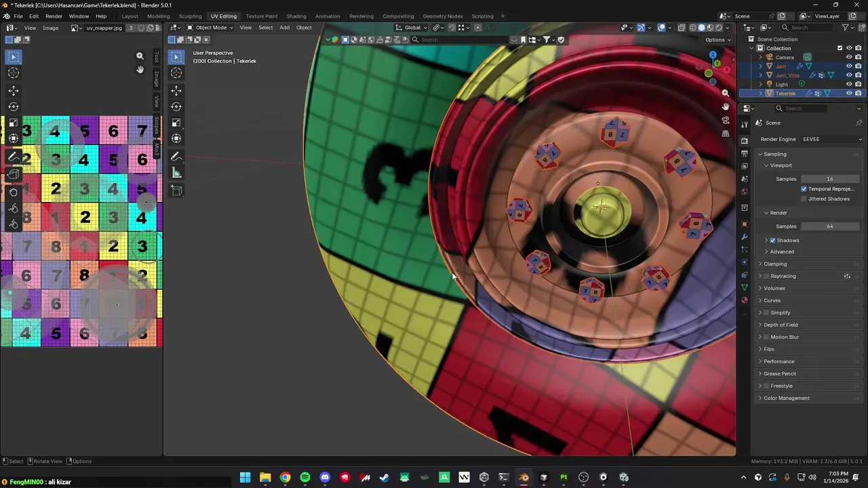Click the outliner search field
This screenshot has height=488, width=868.
coord(807,28)
